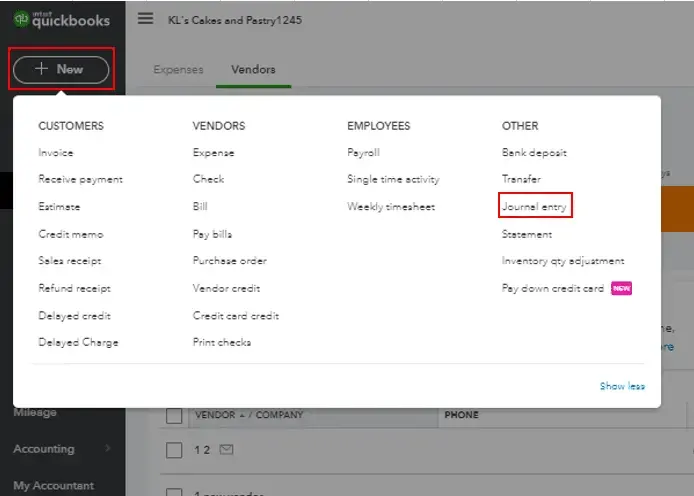
Task: Select Bill under Vendors
Action: pos(200,207)
